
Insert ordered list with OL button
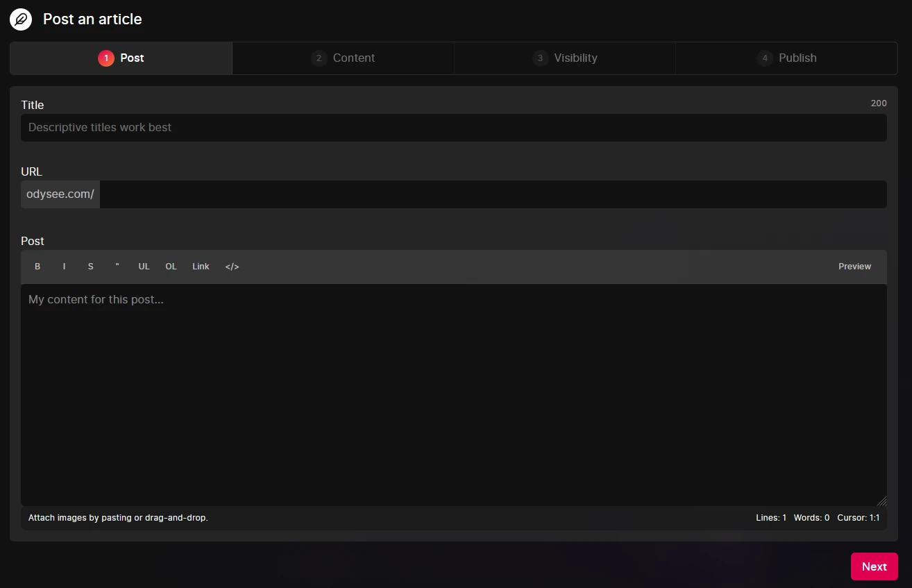(171, 267)
